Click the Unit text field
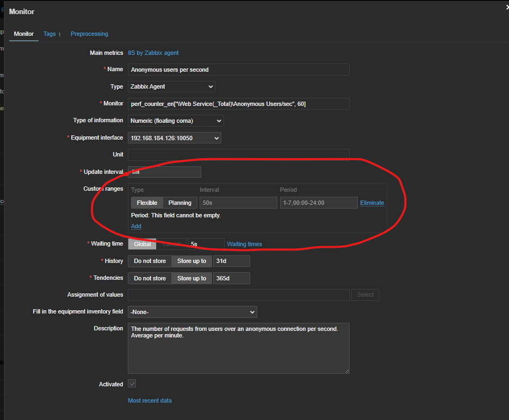Viewport: 509px width, 420px height. pos(238,155)
